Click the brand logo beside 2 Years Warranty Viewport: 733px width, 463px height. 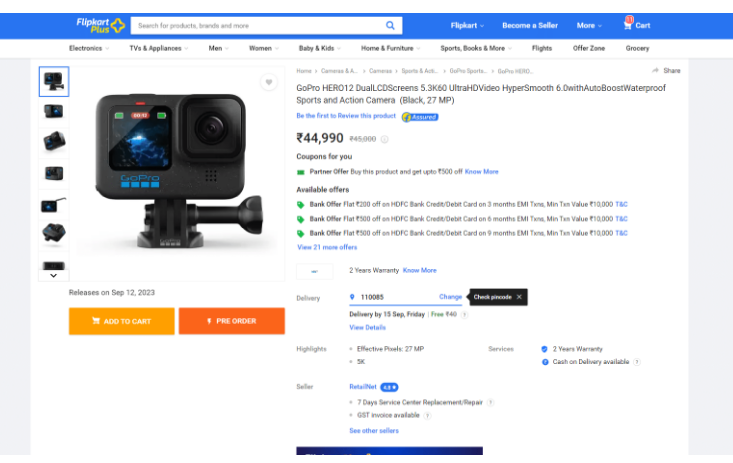[x=315, y=271]
